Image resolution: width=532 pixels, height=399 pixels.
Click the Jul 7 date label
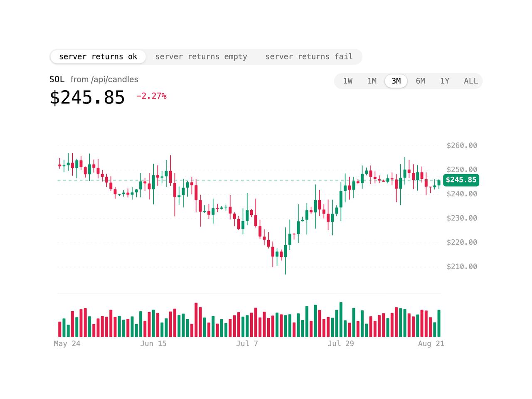click(247, 344)
